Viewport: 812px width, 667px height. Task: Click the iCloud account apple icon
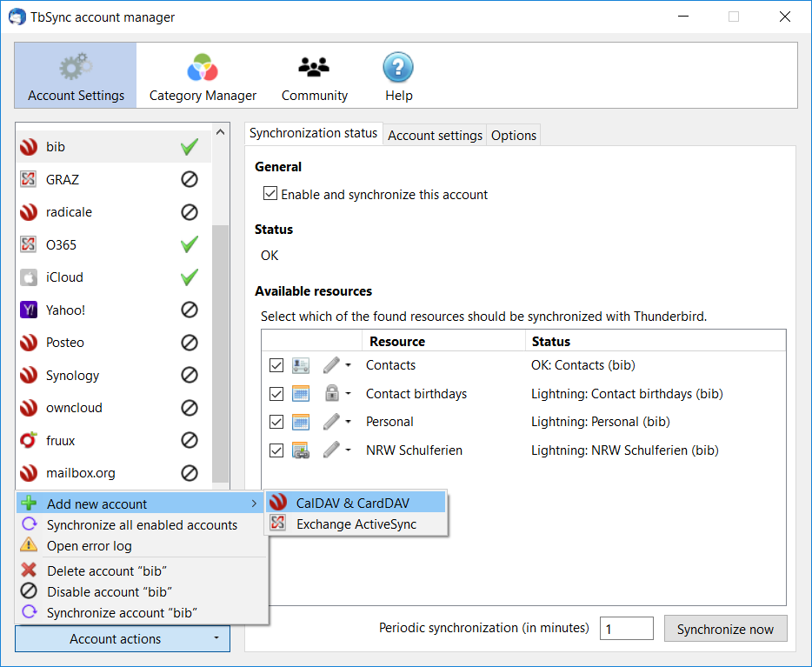(29, 277)
